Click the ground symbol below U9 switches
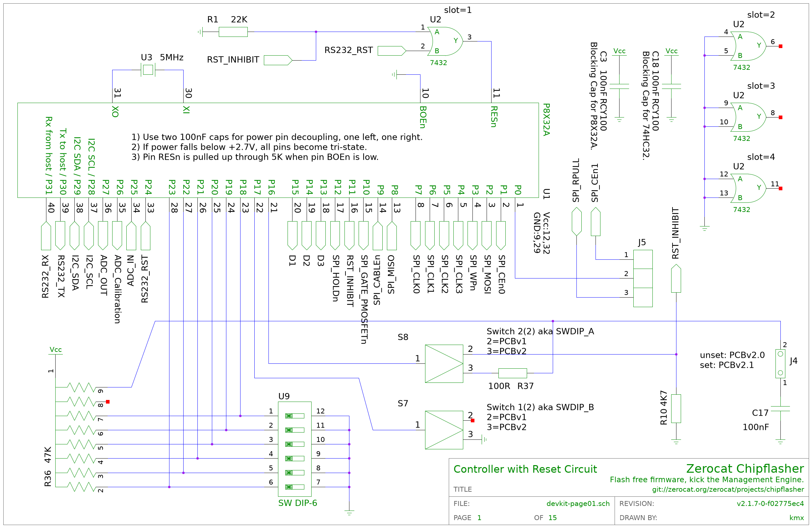Screen dimensions: 812x528 click(x=349, y=513)
